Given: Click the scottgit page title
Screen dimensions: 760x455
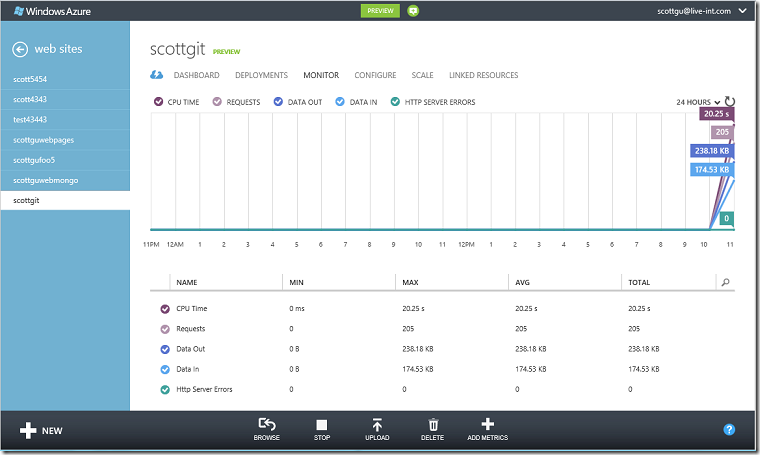Looking at the screenshot, I should [177, 49].
